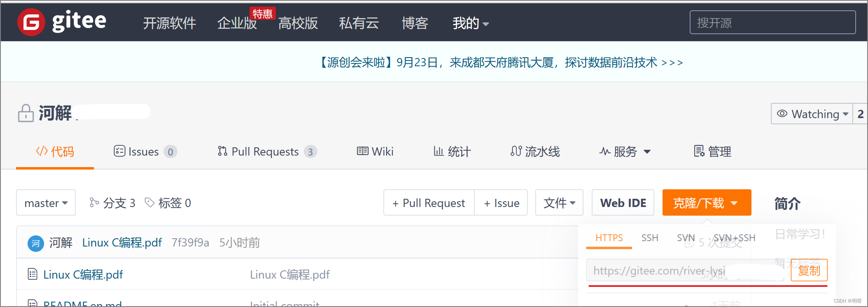Open the 开源软件 menu item
Image resolution: width=868 pixels, height=307 pixels.
170,23
